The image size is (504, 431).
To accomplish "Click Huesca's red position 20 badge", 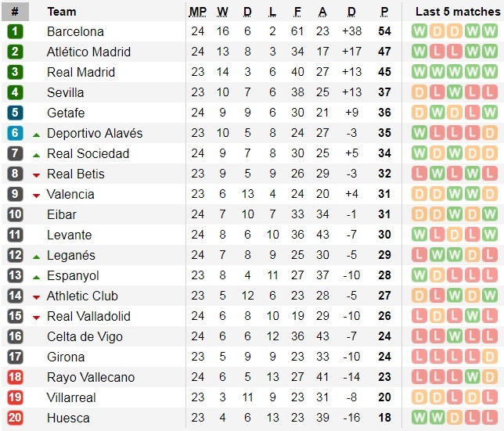I will (x=15, y=418).
